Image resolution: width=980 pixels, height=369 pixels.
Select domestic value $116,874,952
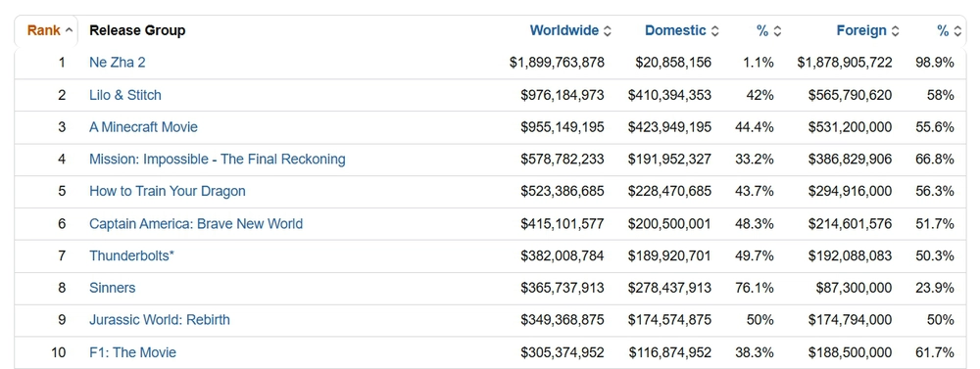point(669,352)
